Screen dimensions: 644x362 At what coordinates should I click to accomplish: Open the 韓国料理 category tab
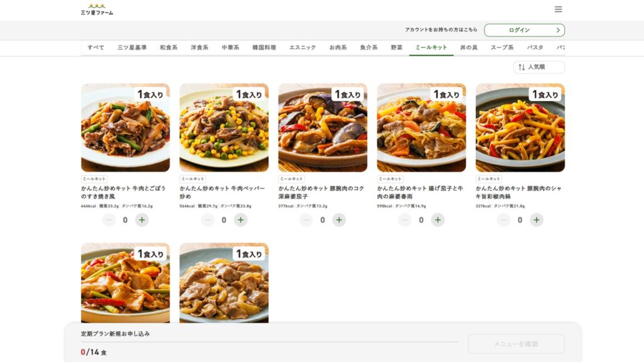pos(264,48)
